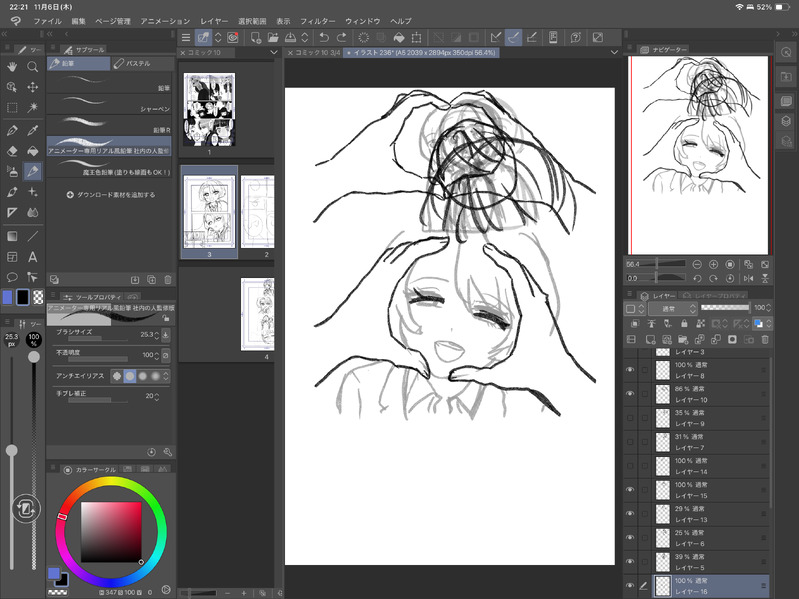Screen dimensions: 799x599
Task: Choose the Zoom magnifier tool
Action: tap(33, 66)
